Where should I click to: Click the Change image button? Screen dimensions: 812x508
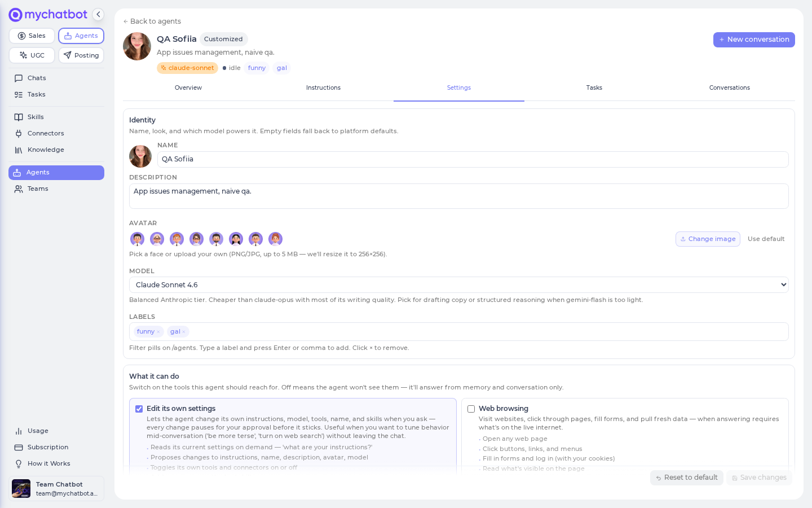point(708,239)
